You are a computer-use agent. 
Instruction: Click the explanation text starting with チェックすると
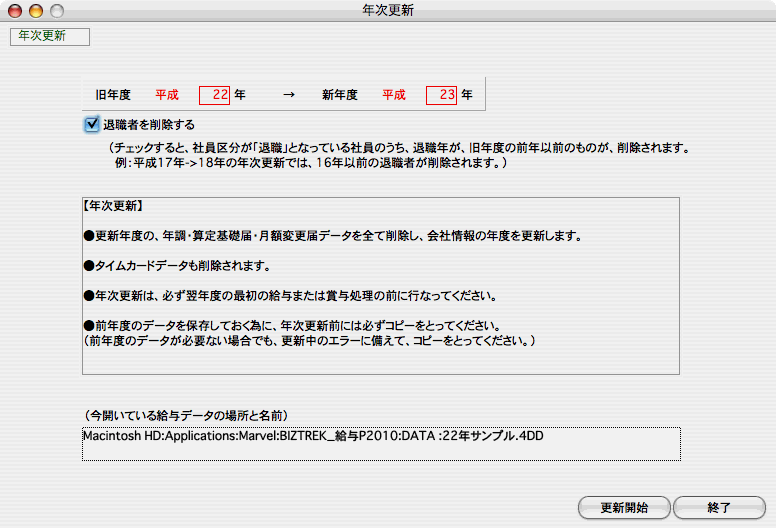[400, 147]
